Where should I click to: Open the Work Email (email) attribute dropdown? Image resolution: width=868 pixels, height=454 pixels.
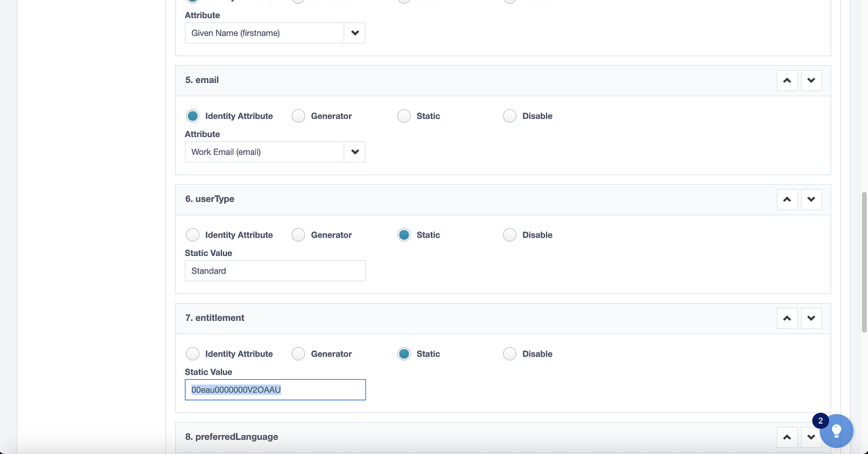(x=355, y=152)
